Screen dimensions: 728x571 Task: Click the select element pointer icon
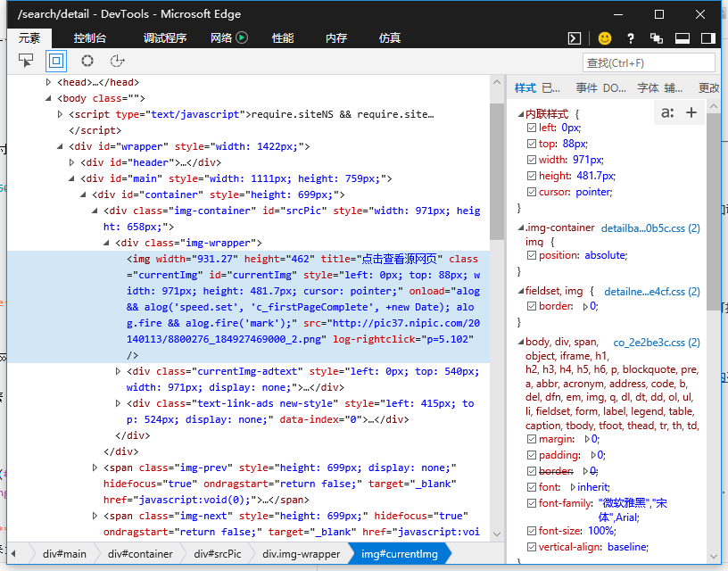tap(26, 61)
